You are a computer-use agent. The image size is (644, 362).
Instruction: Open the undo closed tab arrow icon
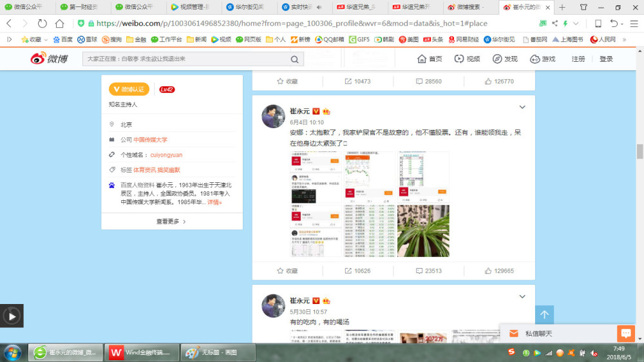click(614, 23)
